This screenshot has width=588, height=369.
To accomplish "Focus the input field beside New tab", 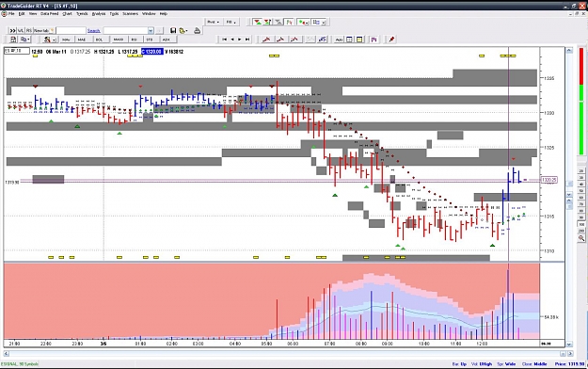I will point(71,30).
